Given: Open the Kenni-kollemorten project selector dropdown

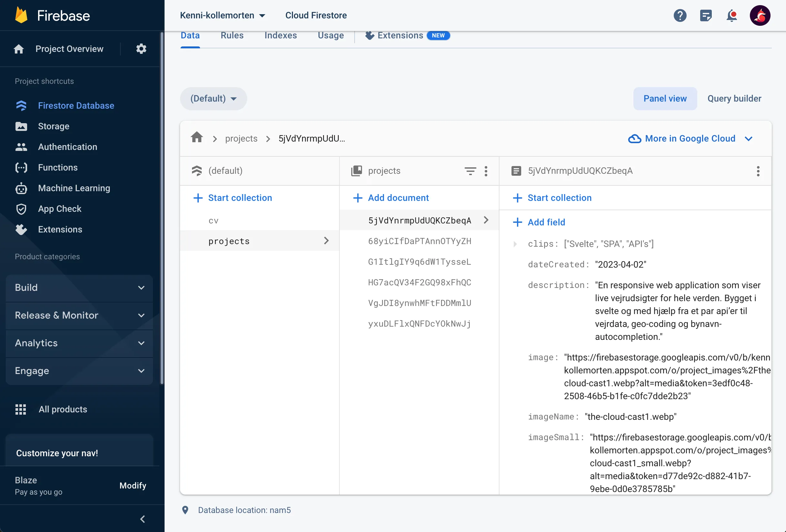Looking at the screenshot, I should click(x=223, y=15).
